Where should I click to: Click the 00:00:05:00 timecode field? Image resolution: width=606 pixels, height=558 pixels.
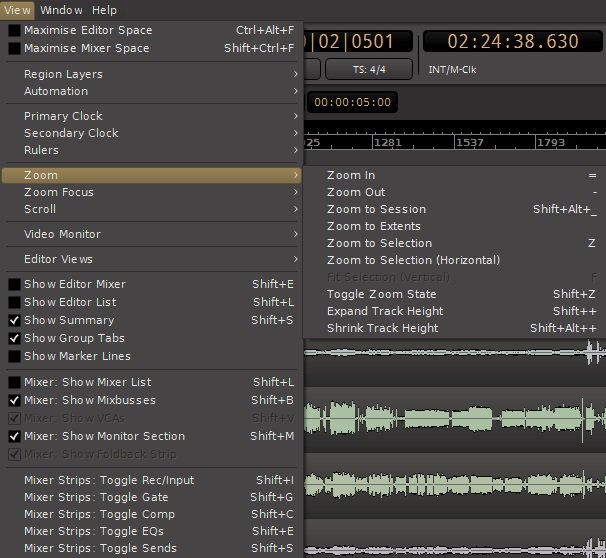(x=352, y=102)
